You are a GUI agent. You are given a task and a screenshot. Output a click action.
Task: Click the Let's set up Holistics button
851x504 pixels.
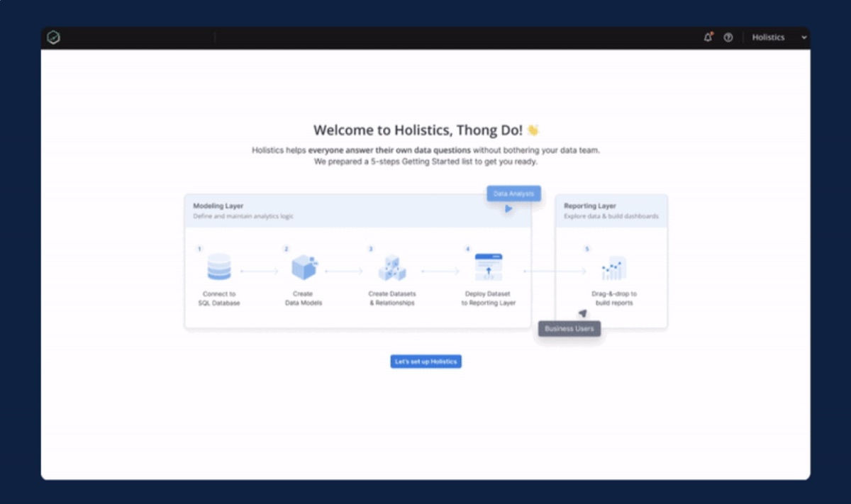click(x=425, y=362)
